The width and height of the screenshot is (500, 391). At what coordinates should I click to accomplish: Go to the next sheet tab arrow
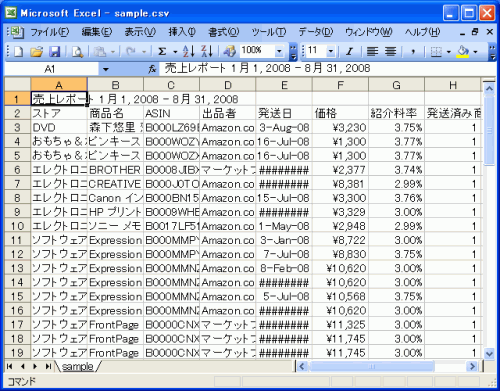click(35, 366)
